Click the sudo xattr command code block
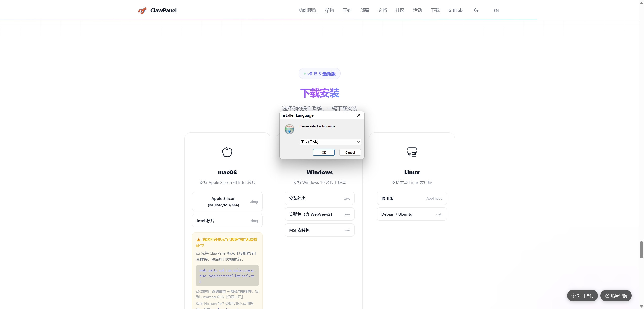Image resolution: width=644 pixels, height=309 pixels. pyautogui.click(x=227, y=276)
